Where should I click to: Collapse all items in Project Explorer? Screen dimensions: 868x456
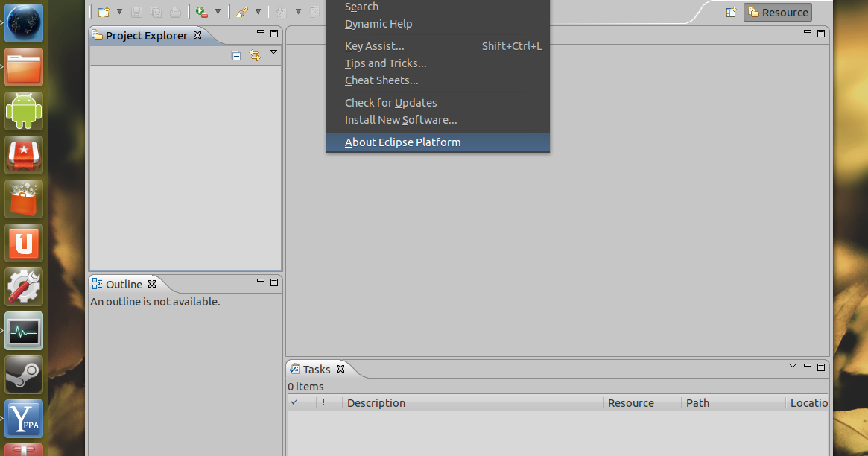[235, 54]
